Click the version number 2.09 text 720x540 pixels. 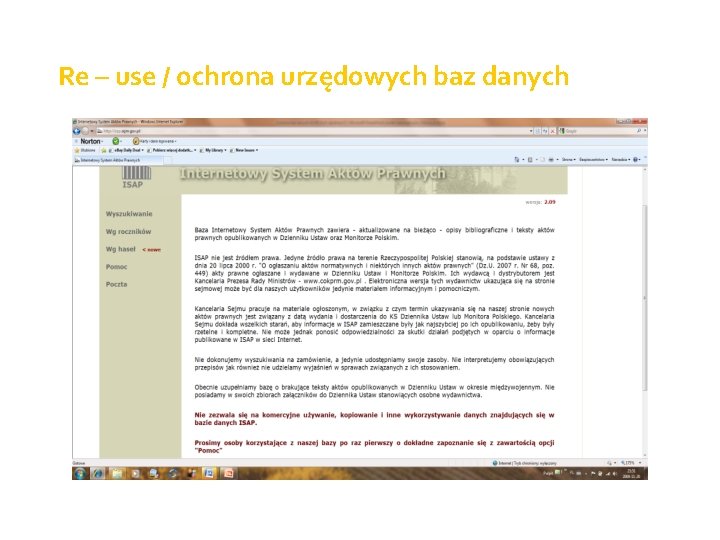550,202
